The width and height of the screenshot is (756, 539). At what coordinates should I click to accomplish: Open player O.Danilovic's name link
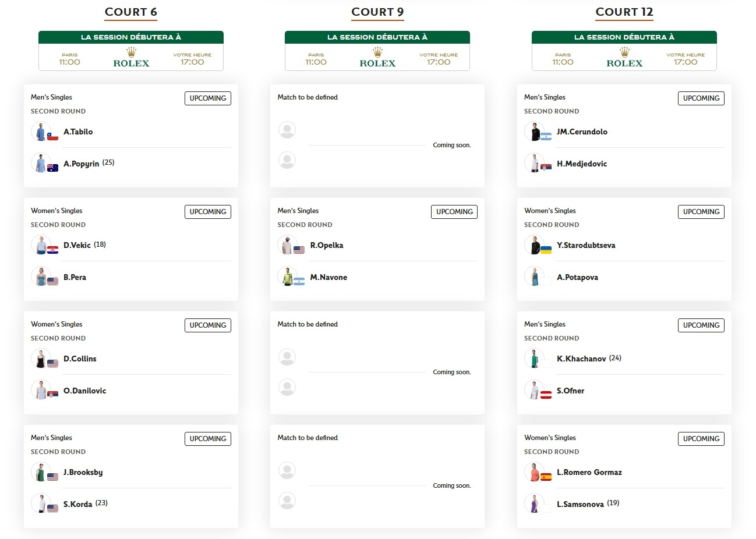tap(84, 391)
